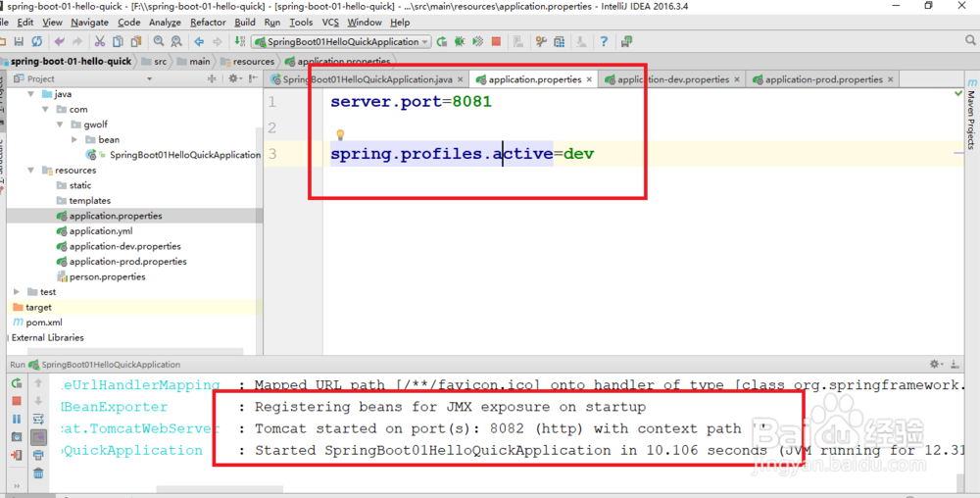Click 'main' in the breadcrumb bar
This screenshot has height=498, width=980.
point(200,61)
